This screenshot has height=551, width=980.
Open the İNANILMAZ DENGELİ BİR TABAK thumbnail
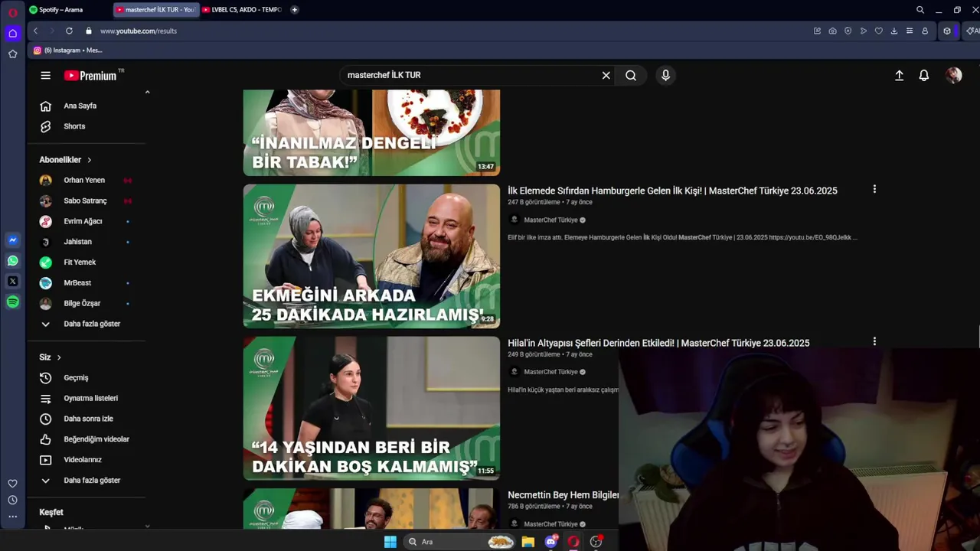click(371, 132)
